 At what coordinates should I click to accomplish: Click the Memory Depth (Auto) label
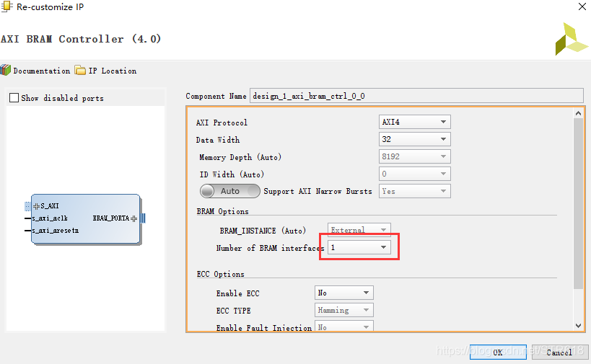tap(240, 157)
